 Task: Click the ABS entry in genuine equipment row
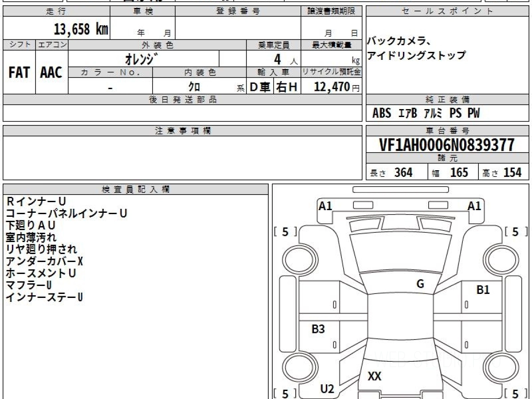coord(382,113)
